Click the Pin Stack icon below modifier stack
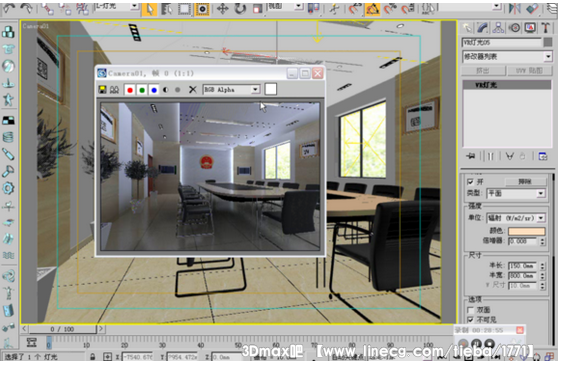This screenshot has width=563, height=368. [470, 156]
